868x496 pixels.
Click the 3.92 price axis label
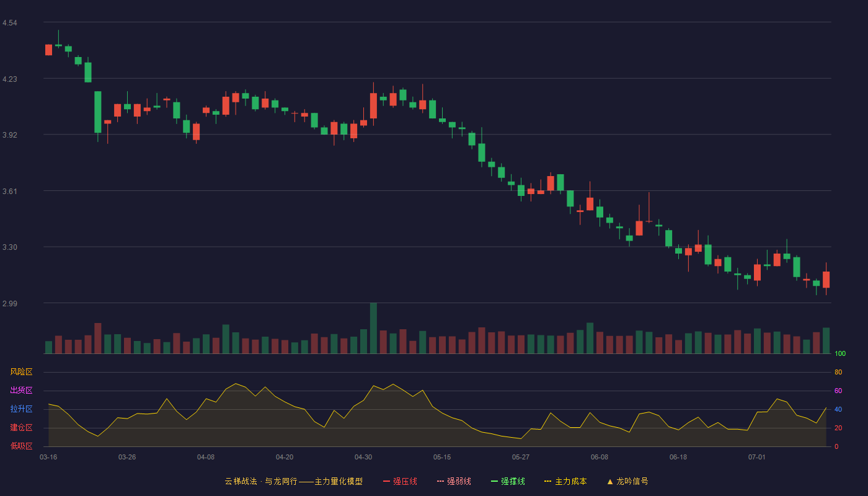(10, 135)
